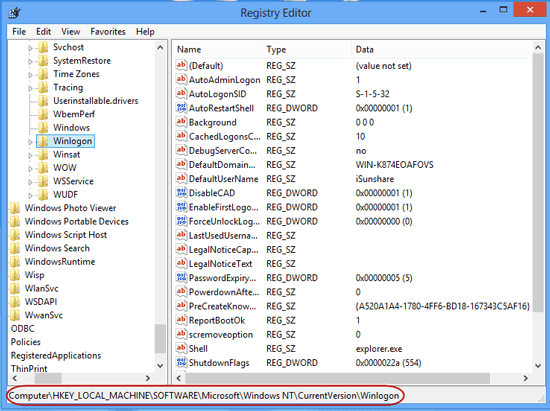The height and width of the screenshot is (411, 550).
Task: Click values pane scroll down arrow
Action: [x=538, y=366]
